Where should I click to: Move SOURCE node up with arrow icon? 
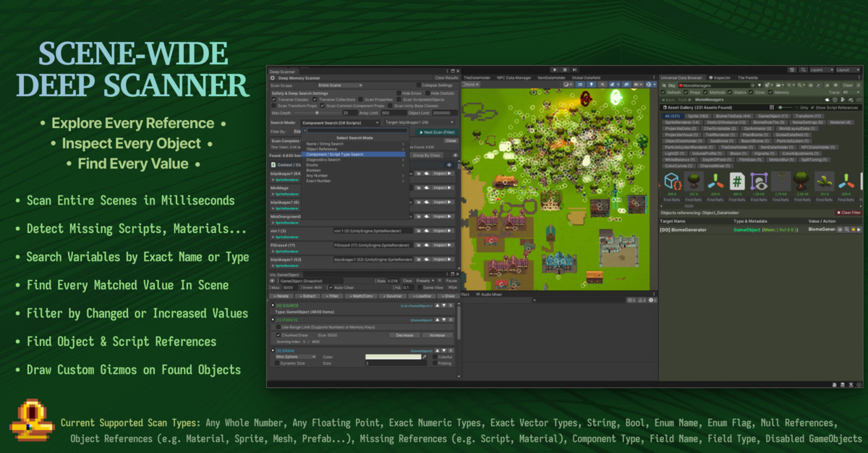tap(437, 305)
